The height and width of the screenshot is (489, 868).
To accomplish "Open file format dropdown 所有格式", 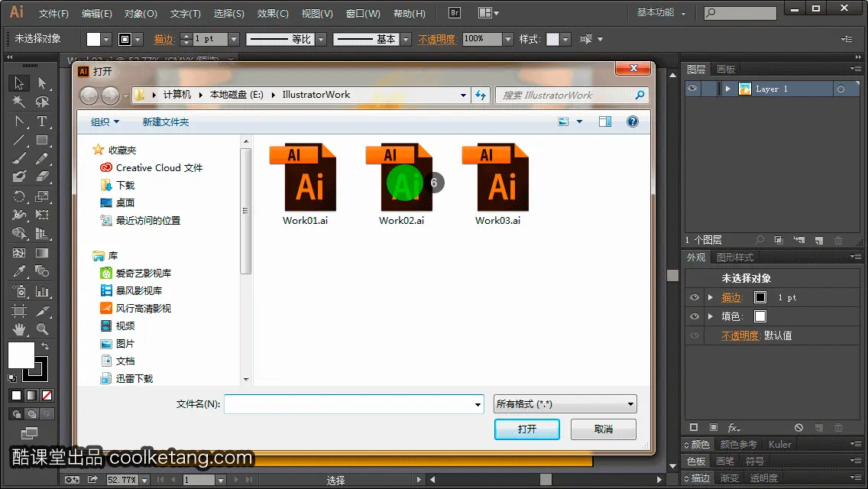I will (565, 404).
